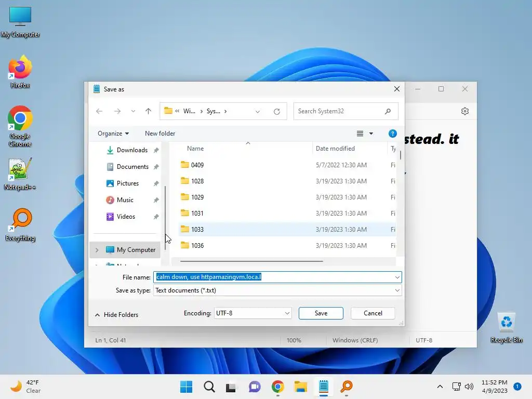Show hidden system tray icons
Viewport: 532px width, 399px height.
click(x=440, y=387)
